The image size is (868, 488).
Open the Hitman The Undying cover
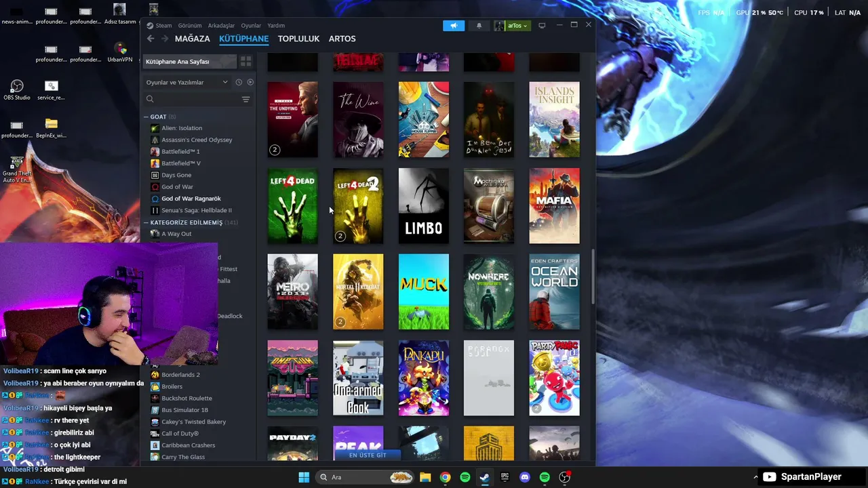(x=292, y=120)
